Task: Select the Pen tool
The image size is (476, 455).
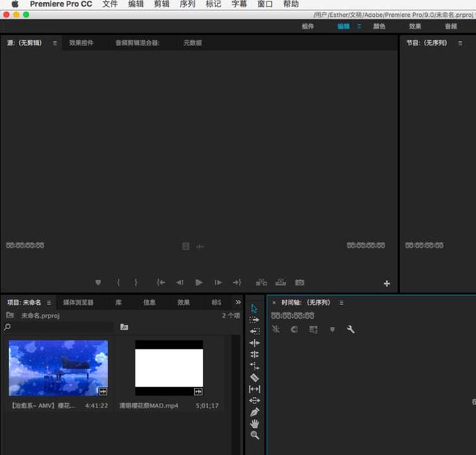Action: coord(254,412)
